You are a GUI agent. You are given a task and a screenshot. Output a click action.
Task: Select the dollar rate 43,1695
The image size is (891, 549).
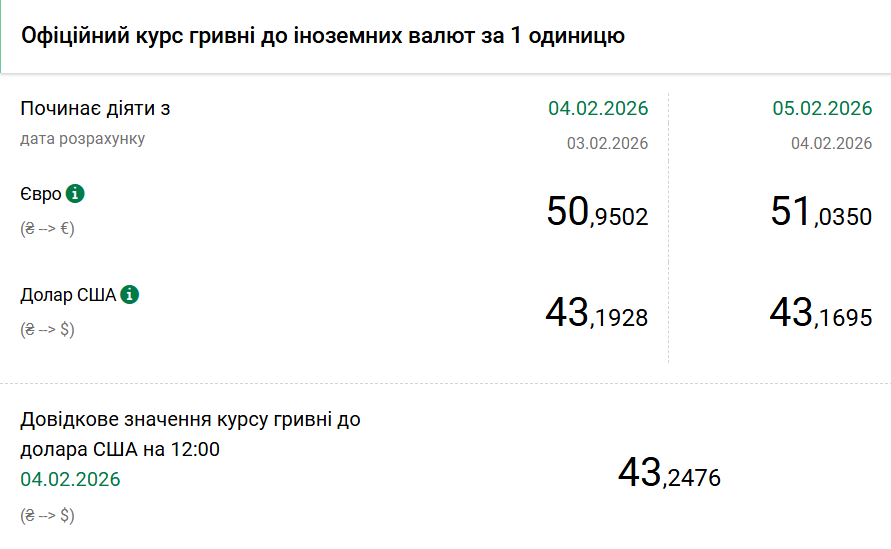[821, 314]
